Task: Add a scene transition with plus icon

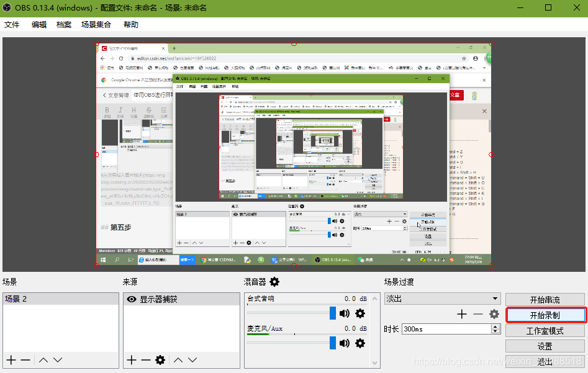Action: pos(462,314)
